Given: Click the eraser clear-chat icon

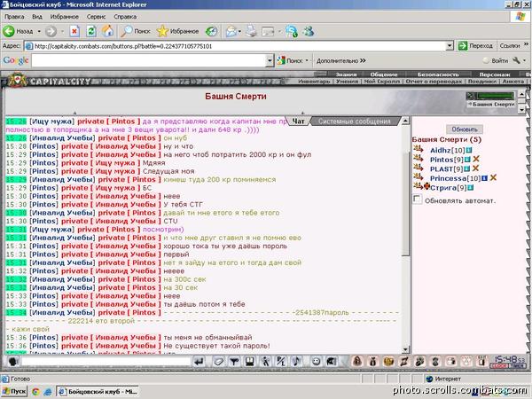Looking at the screenshot, I should click(x=218, y=362).
